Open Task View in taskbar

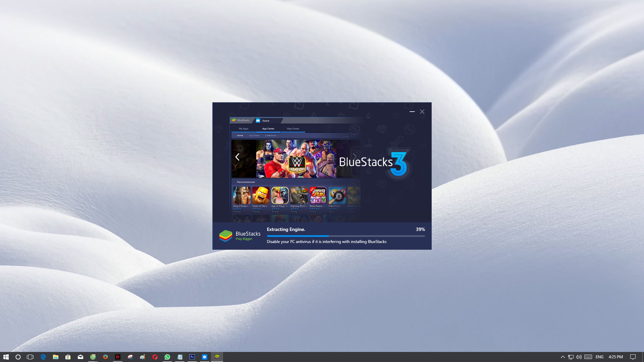pos(30,357)
